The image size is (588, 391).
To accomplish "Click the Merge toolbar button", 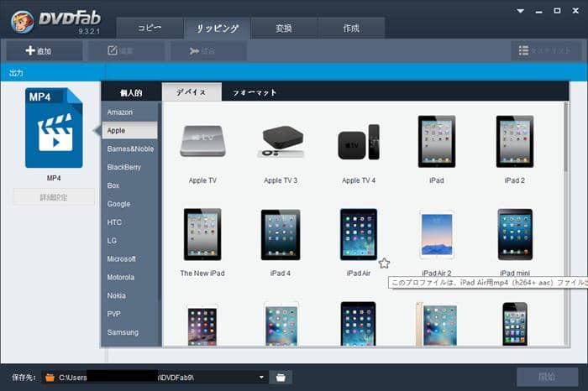I will [209, 50].
